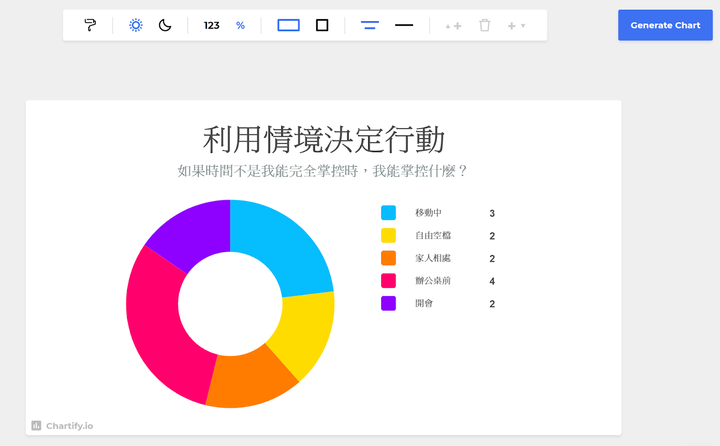Click value 3 for 移動中

coord(492,213)
